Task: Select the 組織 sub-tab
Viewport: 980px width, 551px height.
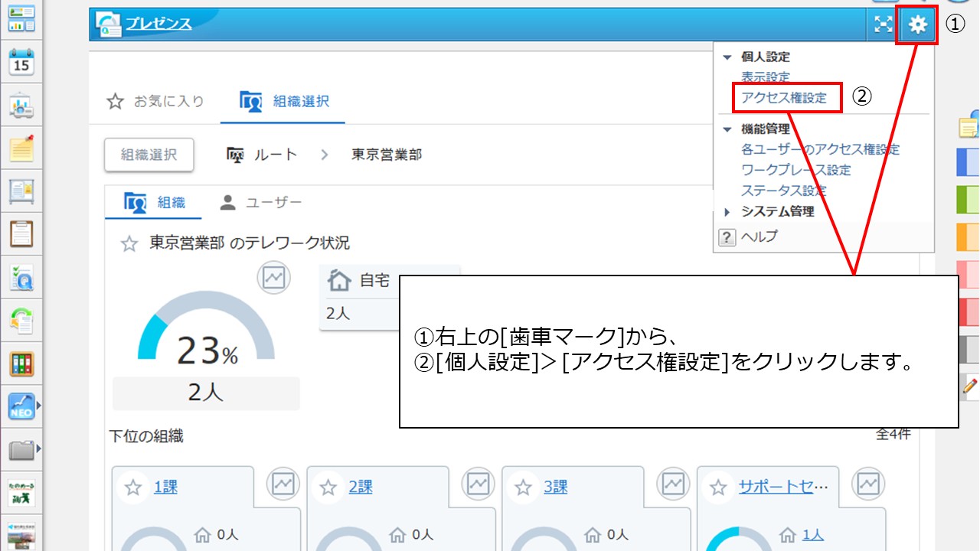Action: click(155, 203)
